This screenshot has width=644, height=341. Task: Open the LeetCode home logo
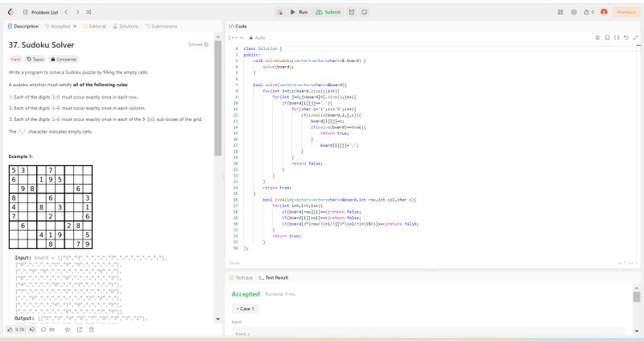point(10,12)
